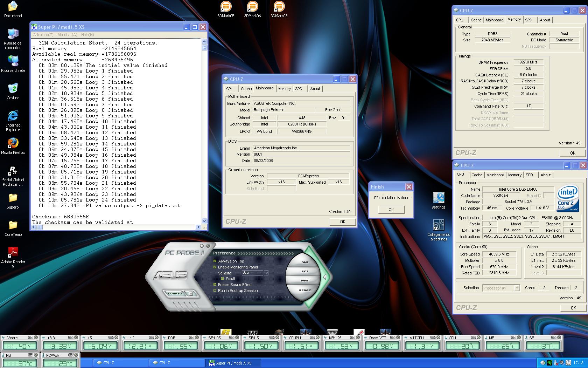Click Super PI horizontal scrollbar right arrow
Screen dimensions: 588x368
click(x=198, y=227)
